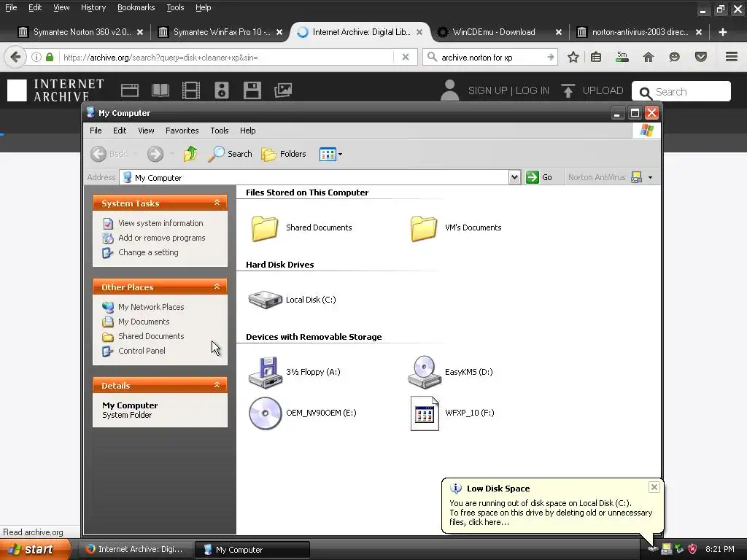Open the WFXP_10 (F:) drive
The image size is (747, 560).
(425, 413)
